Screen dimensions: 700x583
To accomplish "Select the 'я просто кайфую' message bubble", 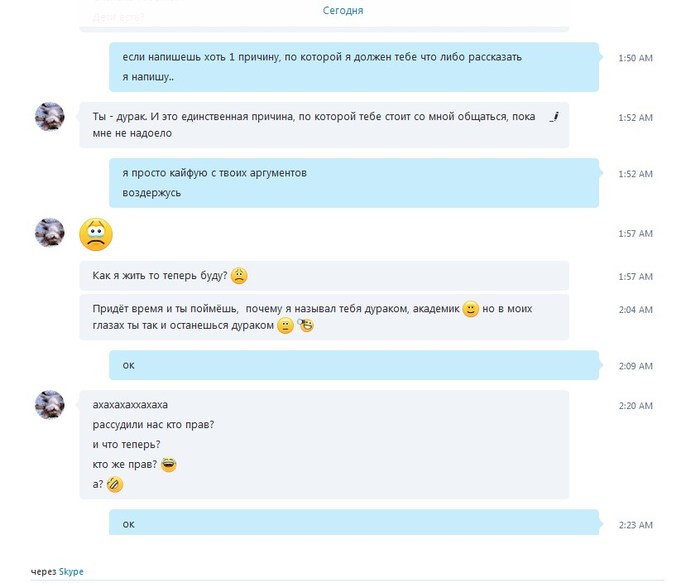I will (x=354, y=183).
